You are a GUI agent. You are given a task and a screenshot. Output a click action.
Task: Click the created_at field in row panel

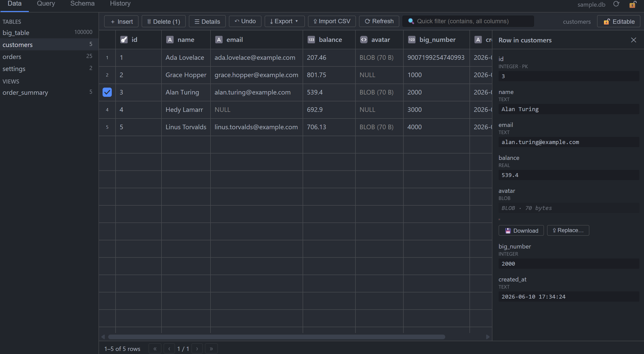coord(569,297)
